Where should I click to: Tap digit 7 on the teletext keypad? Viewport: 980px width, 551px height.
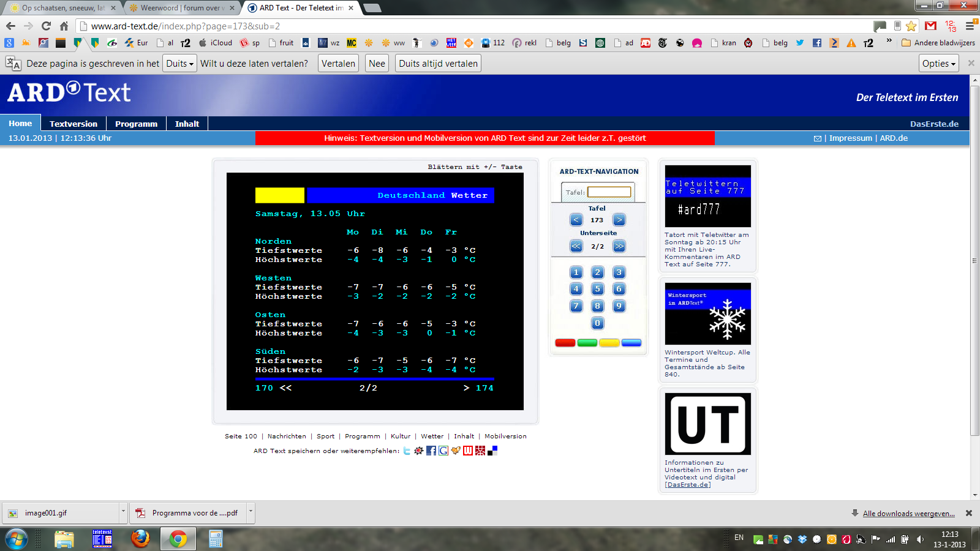tap(576, 306)
